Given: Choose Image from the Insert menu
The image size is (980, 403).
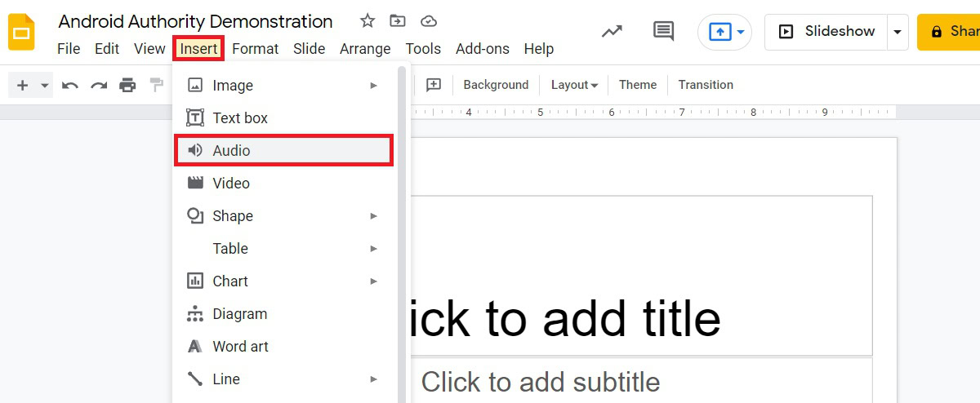Looking at the screenshot, I should (284, 85).
